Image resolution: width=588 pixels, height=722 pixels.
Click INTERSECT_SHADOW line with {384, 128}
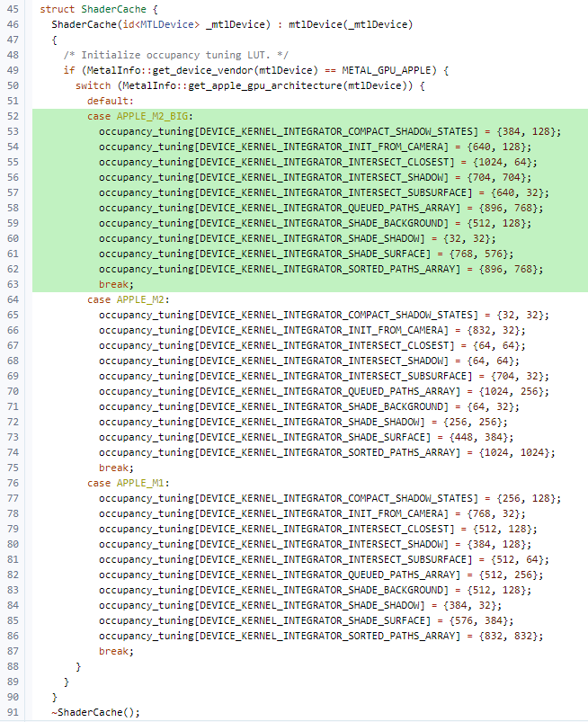tap(315, 544)
